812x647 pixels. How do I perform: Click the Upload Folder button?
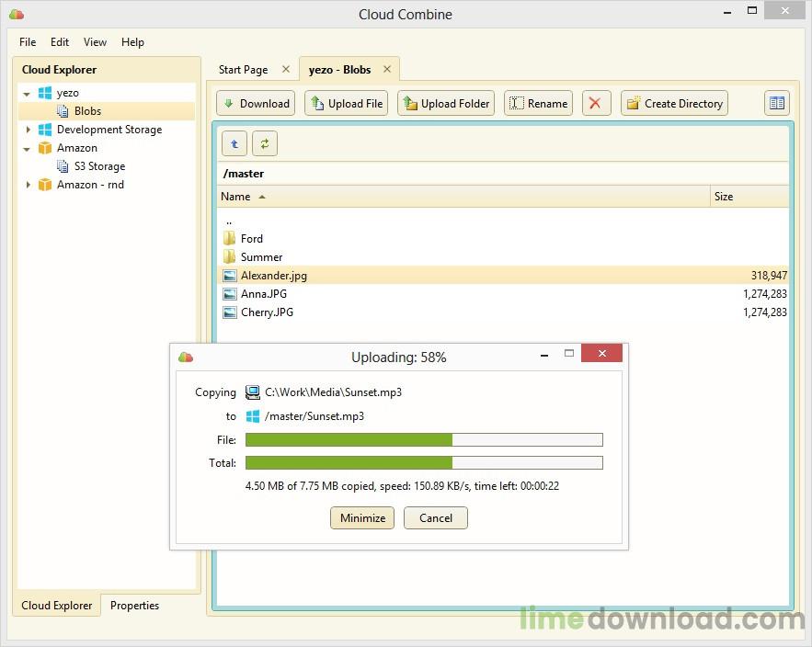(x=446, y=104)
